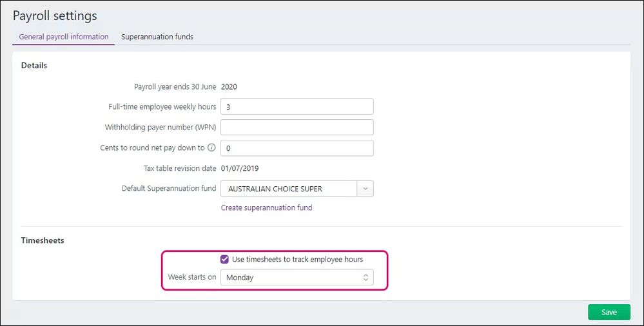Click the 'Use timesheets to track employee hours' label
Image resolution: width=644 pixels, height=326 pixels.
point(297,259)
